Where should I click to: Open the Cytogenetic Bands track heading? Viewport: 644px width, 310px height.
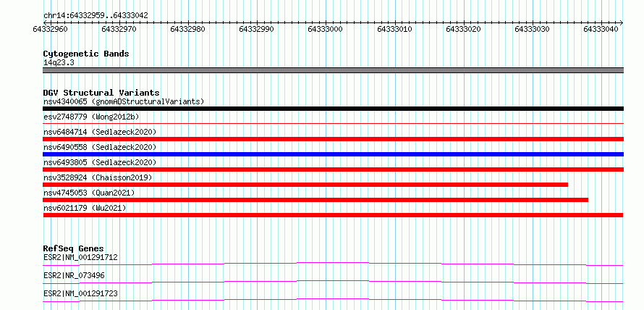pos(86,54)
